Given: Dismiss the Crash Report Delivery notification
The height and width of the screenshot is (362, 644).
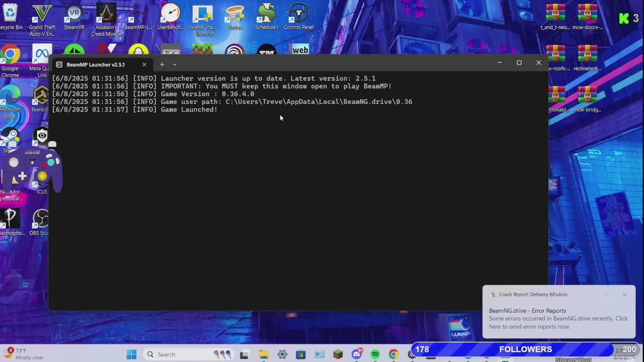Looking at the screenshot, I should click(x=624, y=295).
